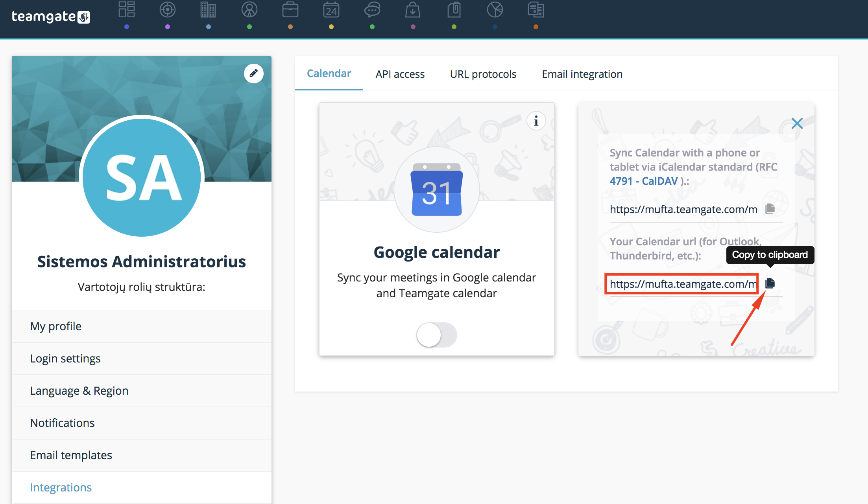The width and height of the screenshot is (868, 504).
Task: Open the dashboard grid icon in top navigation
Action: click(x=127, y=10)
